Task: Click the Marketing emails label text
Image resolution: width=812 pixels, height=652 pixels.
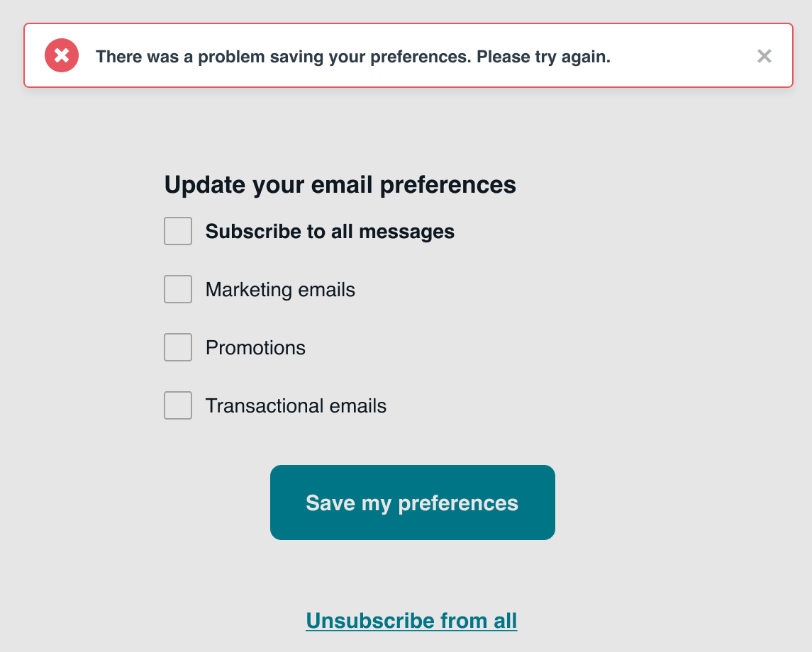Action: click(x=280, y=290)
